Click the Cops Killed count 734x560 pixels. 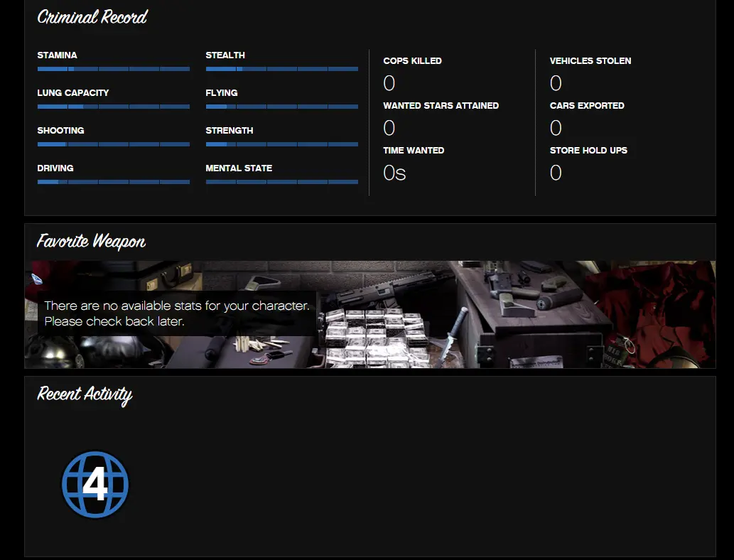(389, 84)
